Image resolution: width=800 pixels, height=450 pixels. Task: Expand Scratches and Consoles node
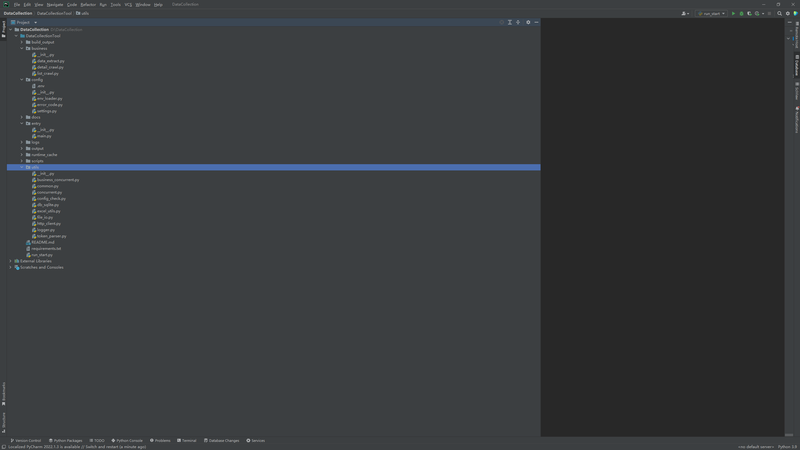(x=10, y=267)
